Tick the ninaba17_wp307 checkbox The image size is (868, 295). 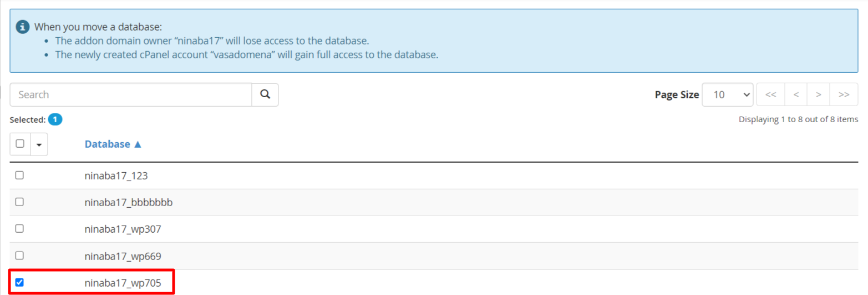(x=19, y=228)
